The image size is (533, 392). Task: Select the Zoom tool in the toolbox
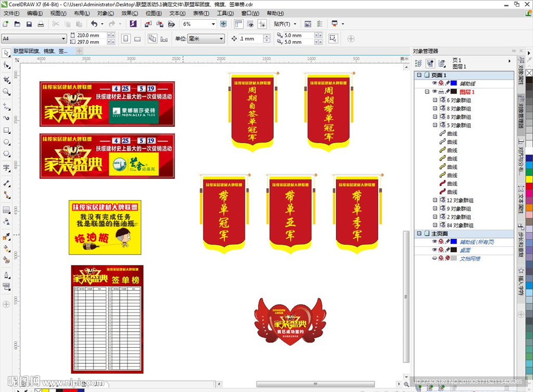pyautogui.click(x=6, y=92)
